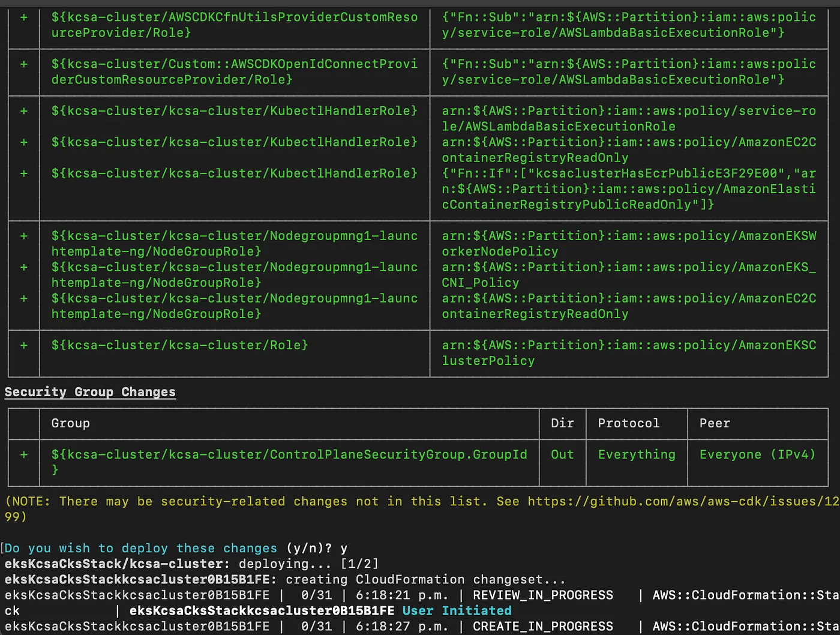The width and height of the screenshot is (840, 635).
Task: Click the bold eksKcsaCksStackkcsacluster0B15B1FE text
Action: pos(262,610)
